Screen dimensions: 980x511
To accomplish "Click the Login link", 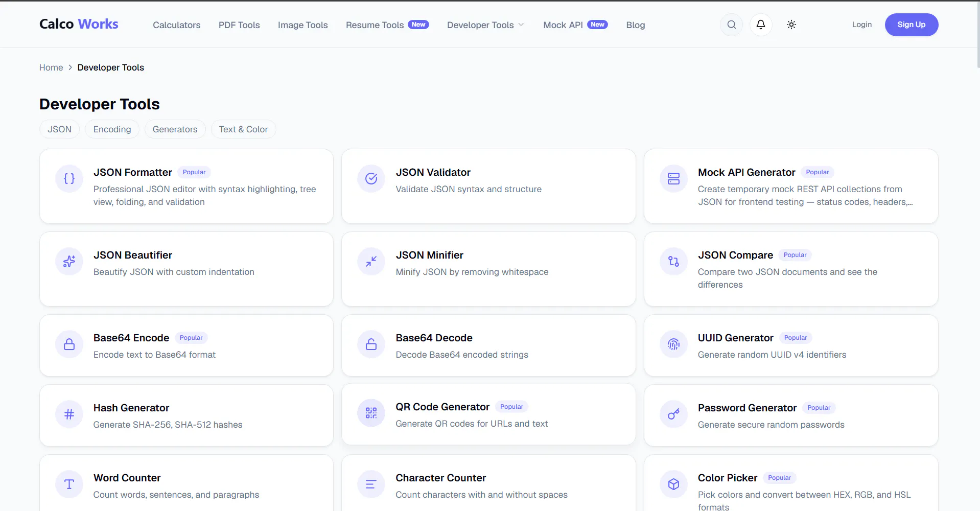I will coord(861,25).
